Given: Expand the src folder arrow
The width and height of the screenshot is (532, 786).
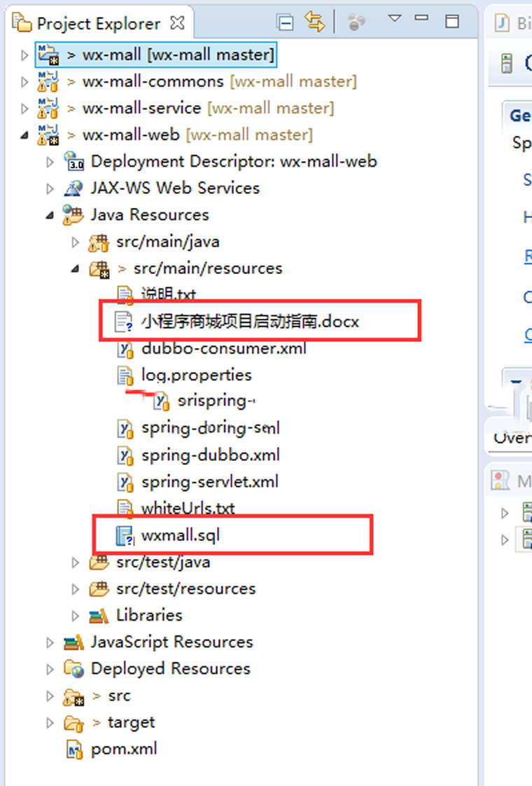Looking at the screenshot, I should [50, 696].
